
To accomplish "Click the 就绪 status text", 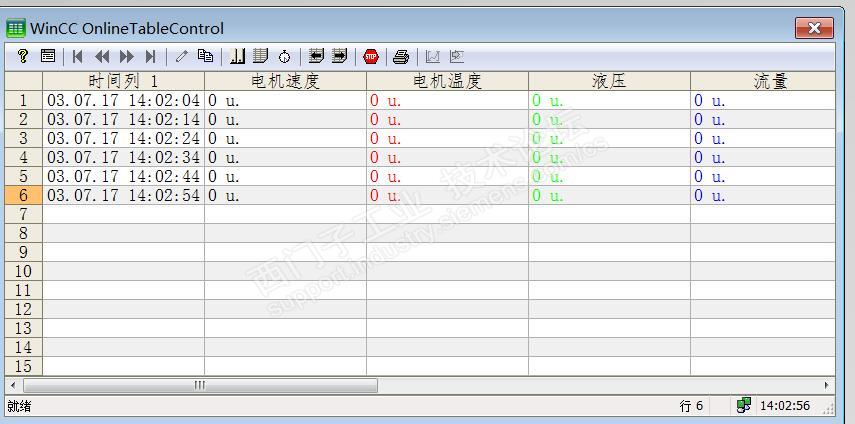I will click(x=19, y=406).
